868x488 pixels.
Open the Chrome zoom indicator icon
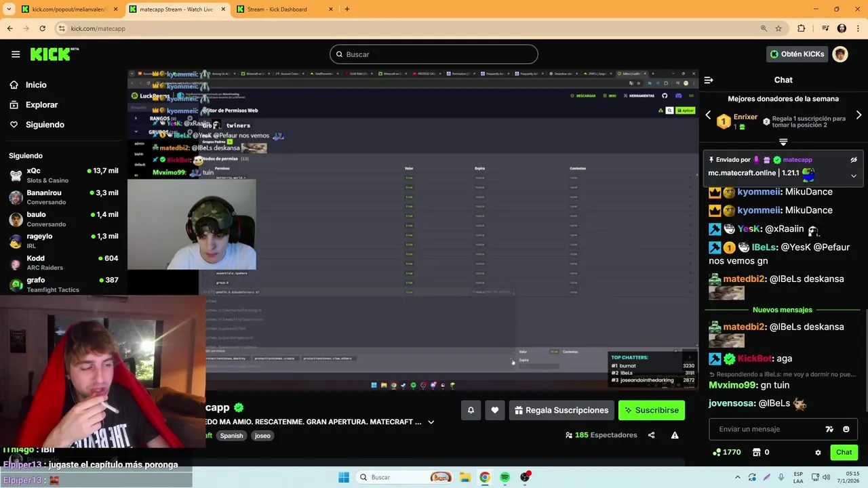764,28
